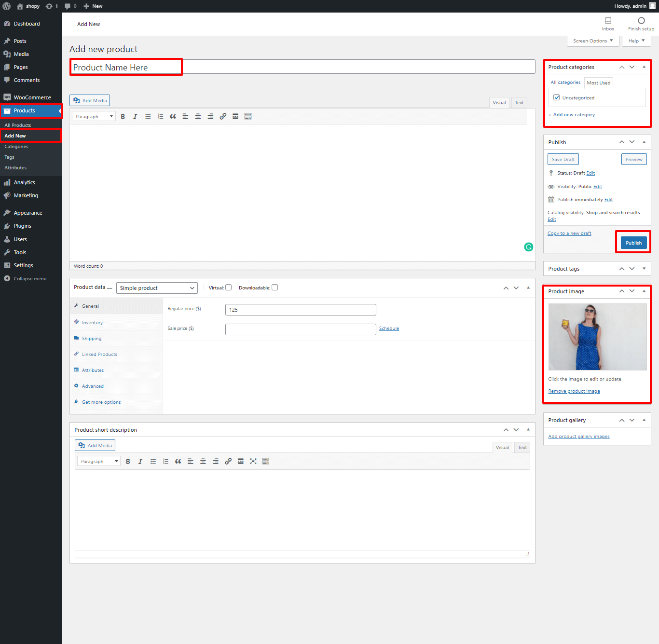
Task: Click fullscreen icon in short description toolbar
Action: point(253,462)
